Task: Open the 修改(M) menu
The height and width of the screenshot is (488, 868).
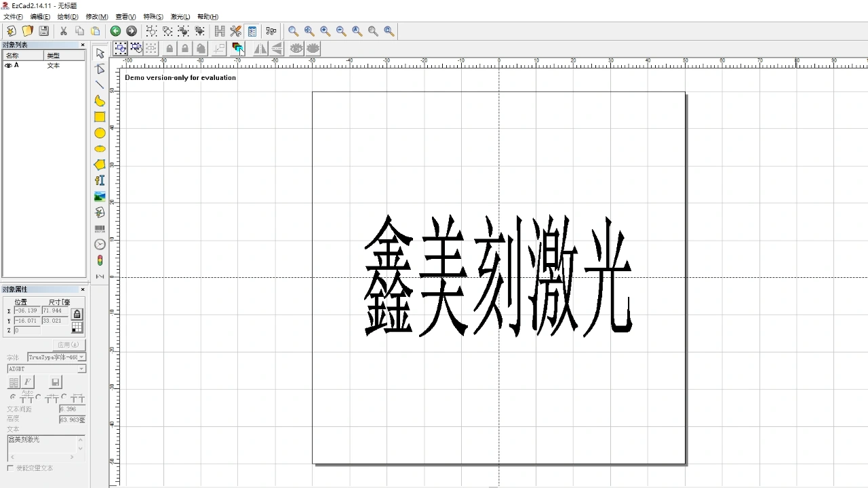Action: (x=97, y=16)
